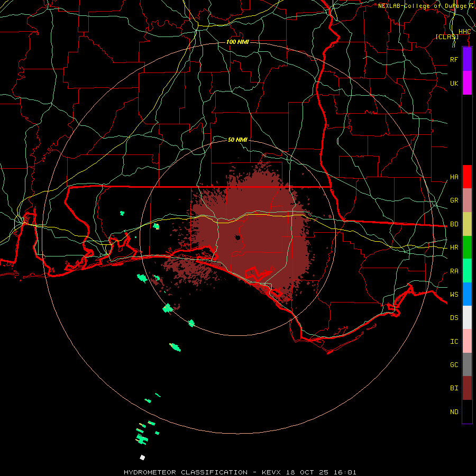Pick the pink GR legend swatch

tap(467, 200)
